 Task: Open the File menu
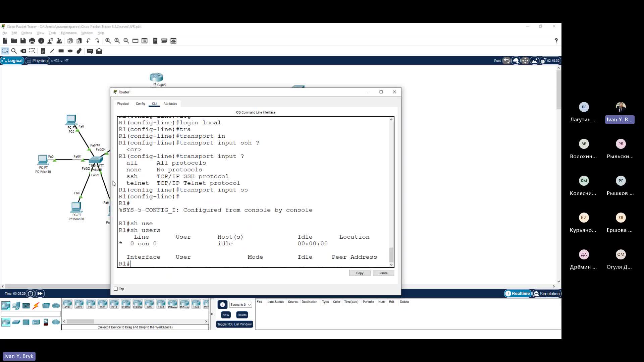pyautogui.click(x=5, y=33)
